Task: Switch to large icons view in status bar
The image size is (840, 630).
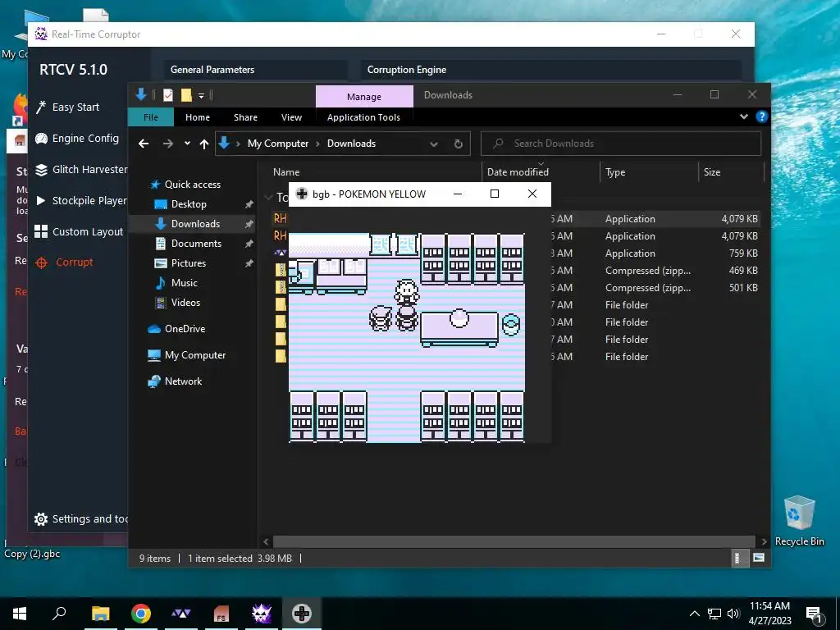Action: pos(758,558)
